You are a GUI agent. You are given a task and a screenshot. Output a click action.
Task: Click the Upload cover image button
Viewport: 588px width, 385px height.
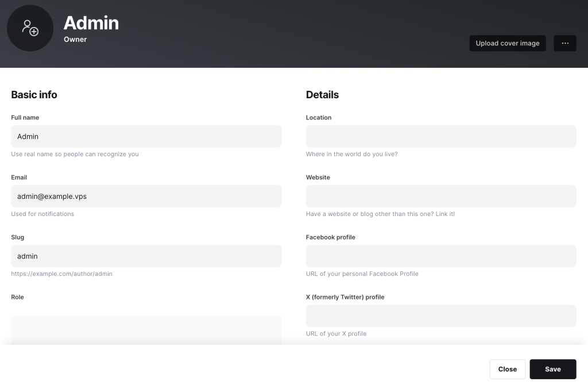507,43
